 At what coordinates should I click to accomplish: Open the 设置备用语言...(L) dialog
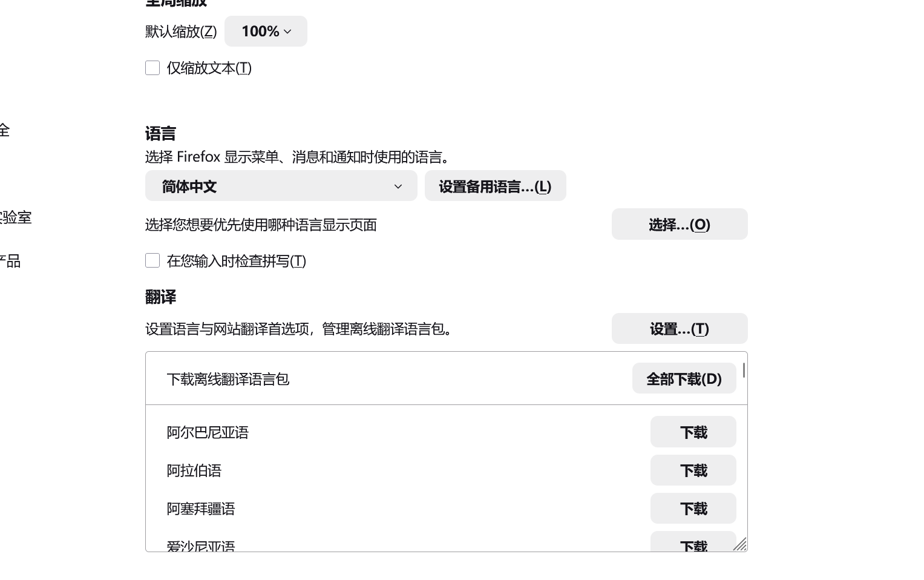495,186
